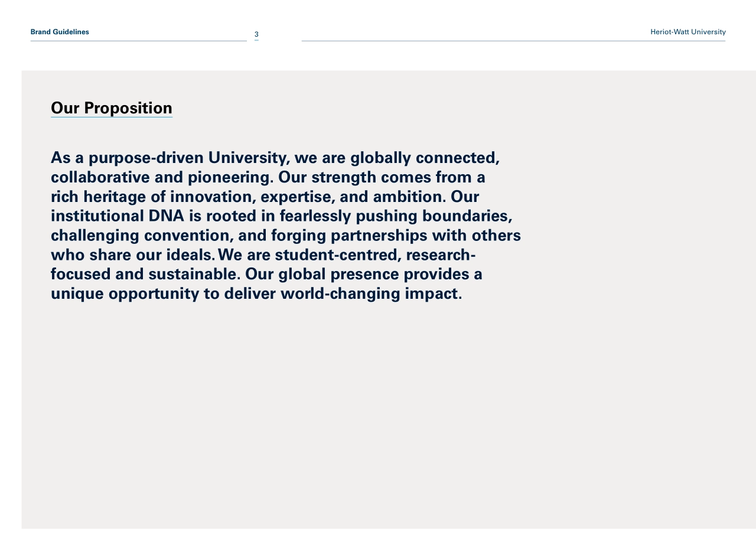Click the word "ambition" in the paragraph
This screenshot has height=535, width=756.
point(408,197)
